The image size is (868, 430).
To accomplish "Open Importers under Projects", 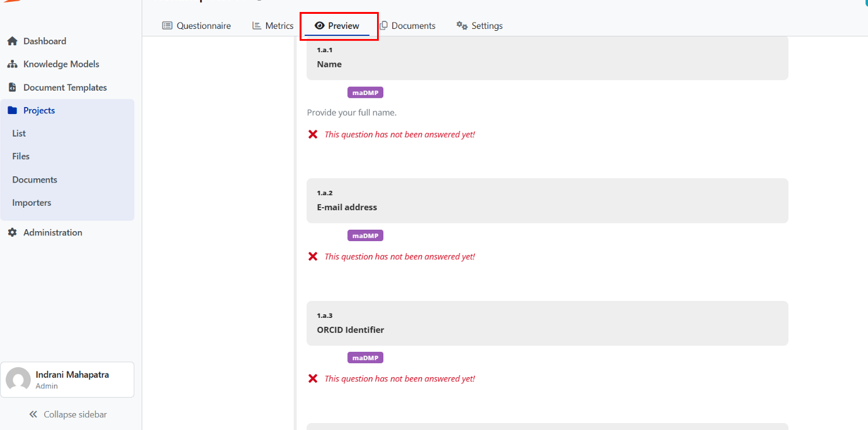I will pos(31,203).
